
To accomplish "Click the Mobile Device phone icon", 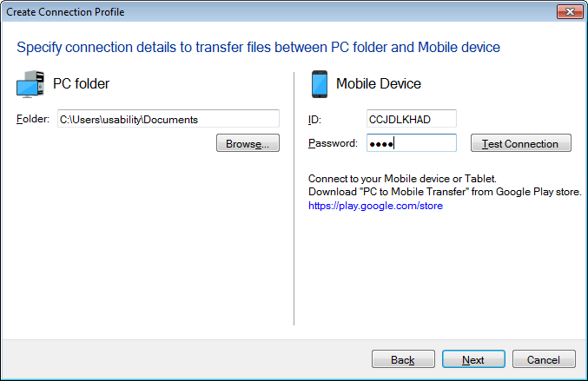I will (319, 84).
